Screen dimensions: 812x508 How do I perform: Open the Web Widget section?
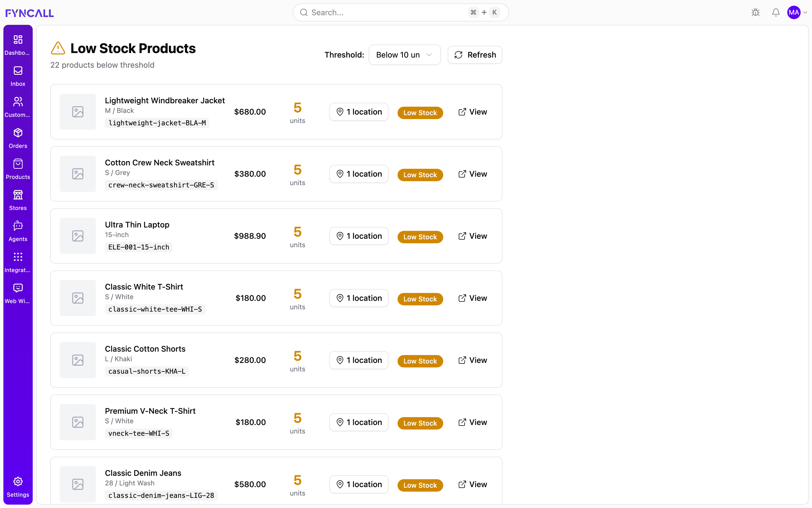click(x=18, y=293)
